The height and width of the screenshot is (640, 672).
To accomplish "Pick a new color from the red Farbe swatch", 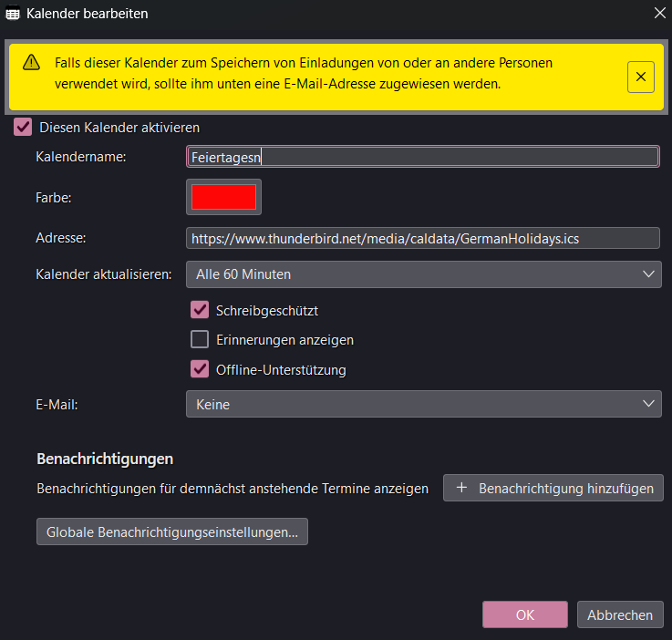I will point(223,197).
